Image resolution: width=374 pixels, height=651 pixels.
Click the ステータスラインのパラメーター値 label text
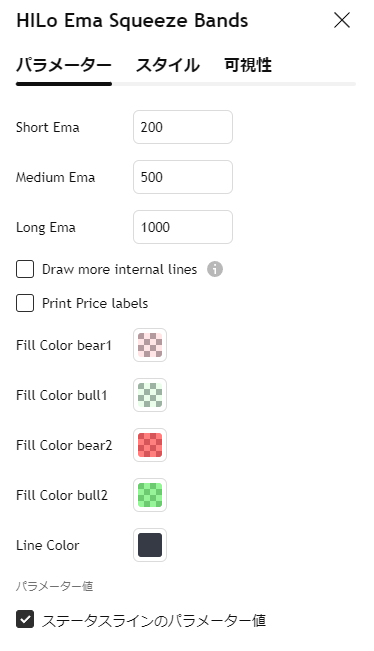154,620
